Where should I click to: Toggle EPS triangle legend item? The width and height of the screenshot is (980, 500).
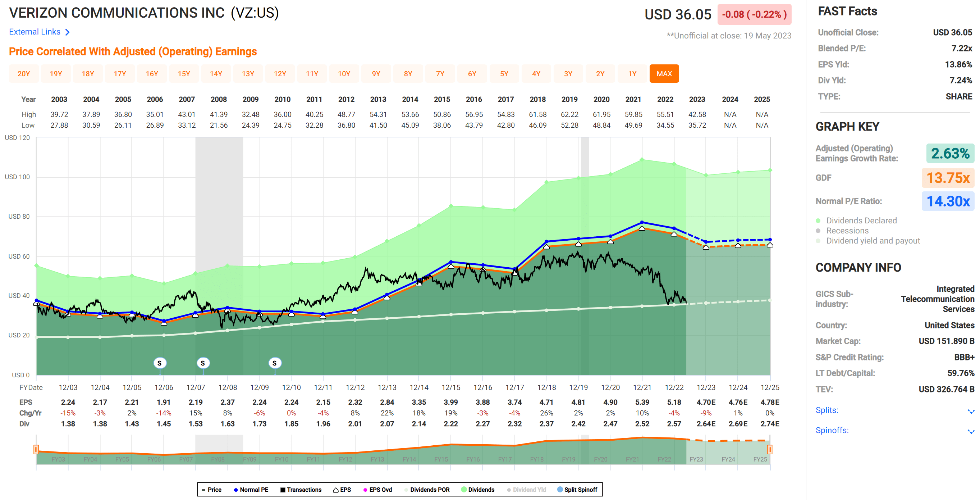342,490
